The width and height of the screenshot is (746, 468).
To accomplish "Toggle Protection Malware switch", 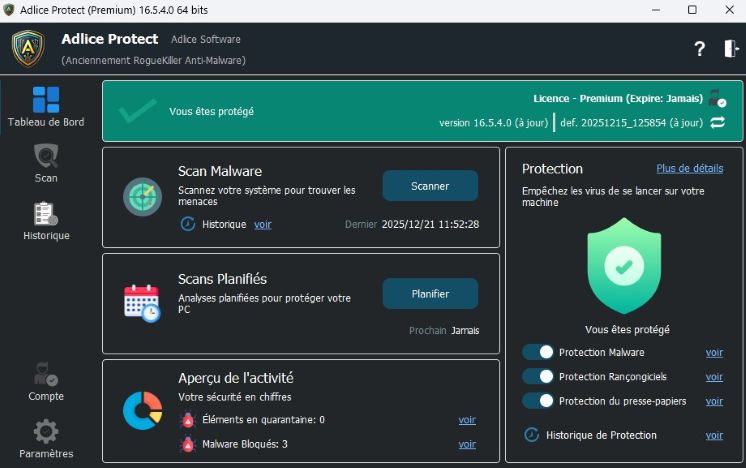I will [538, 352].
